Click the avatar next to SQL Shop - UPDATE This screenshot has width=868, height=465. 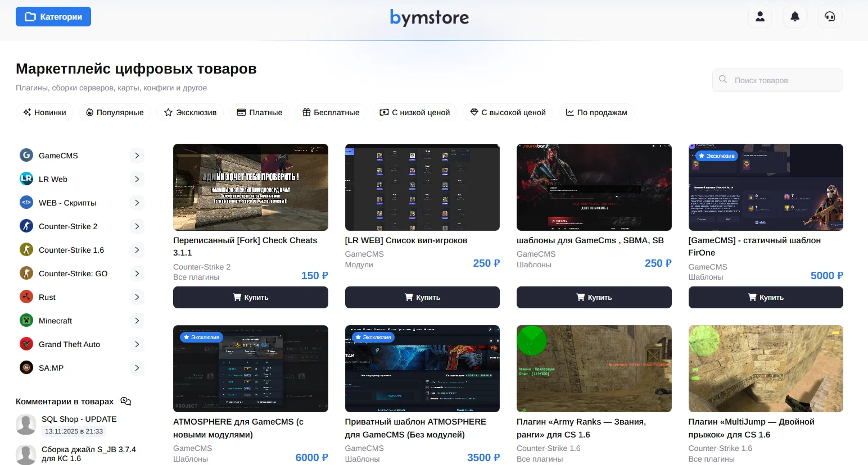(26, 425)
